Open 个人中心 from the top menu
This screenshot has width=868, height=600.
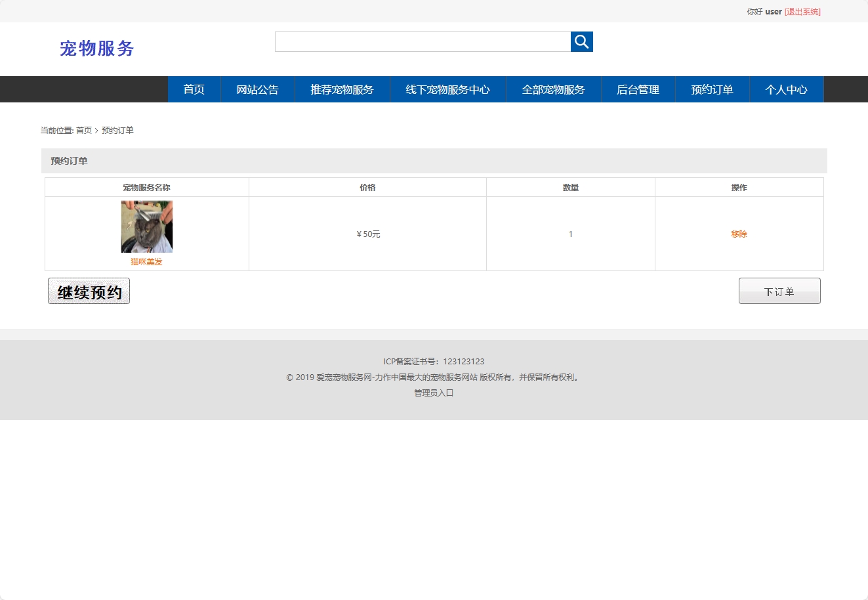click(786, 89)
